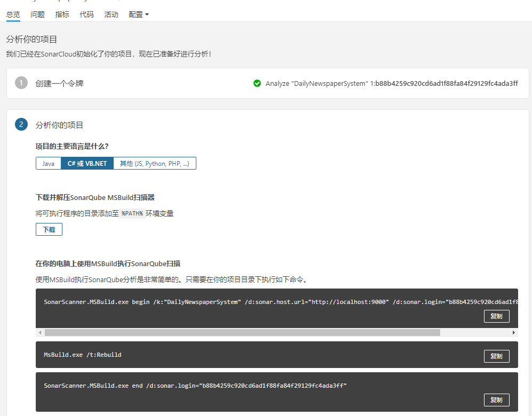532x416 pixels.
Task: Click the sentence starting 我们已经在SonarCloud初始化了
Action: (108, 54)
